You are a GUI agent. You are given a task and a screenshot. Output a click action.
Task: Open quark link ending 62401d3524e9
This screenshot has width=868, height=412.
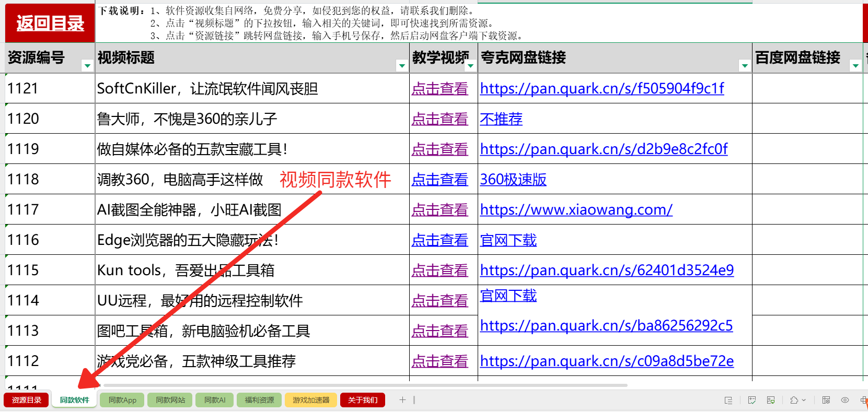click(x=607, y=270)
